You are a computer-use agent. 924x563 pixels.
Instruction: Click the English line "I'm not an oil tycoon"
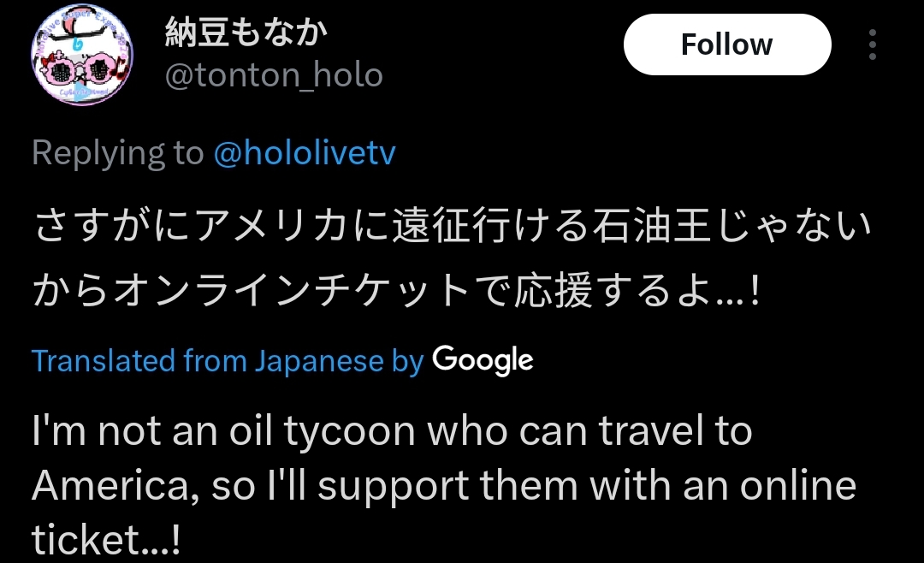391,431
